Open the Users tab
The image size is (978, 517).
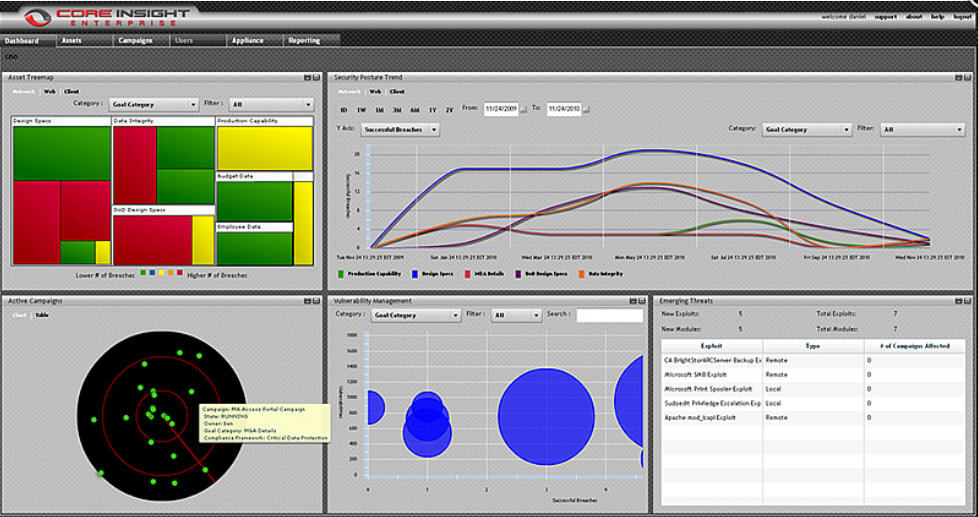(198, 41)
